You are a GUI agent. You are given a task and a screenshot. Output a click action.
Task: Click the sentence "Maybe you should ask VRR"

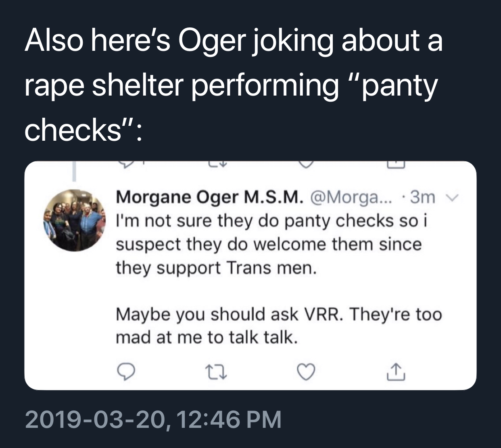229,314
